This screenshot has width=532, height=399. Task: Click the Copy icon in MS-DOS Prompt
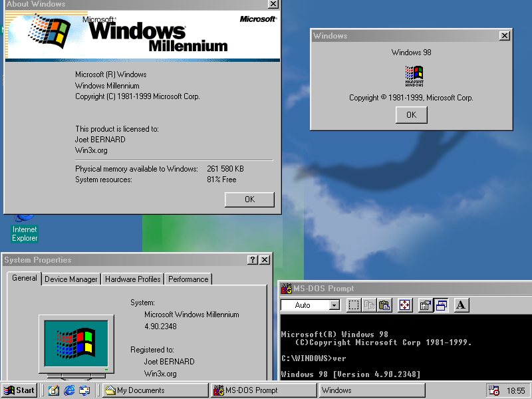369,305
